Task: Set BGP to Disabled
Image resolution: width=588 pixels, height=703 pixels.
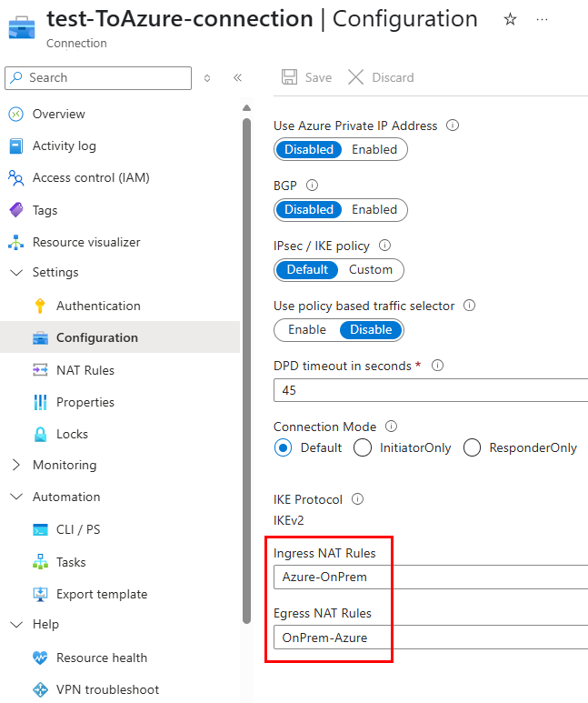Action: pos(309,209)
